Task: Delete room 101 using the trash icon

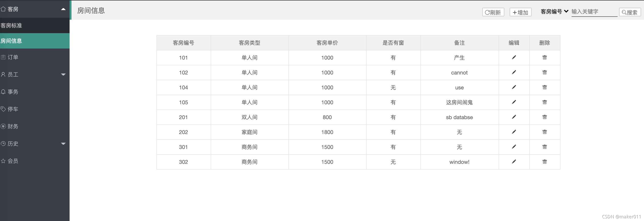Action: click(x=544, y=57)
